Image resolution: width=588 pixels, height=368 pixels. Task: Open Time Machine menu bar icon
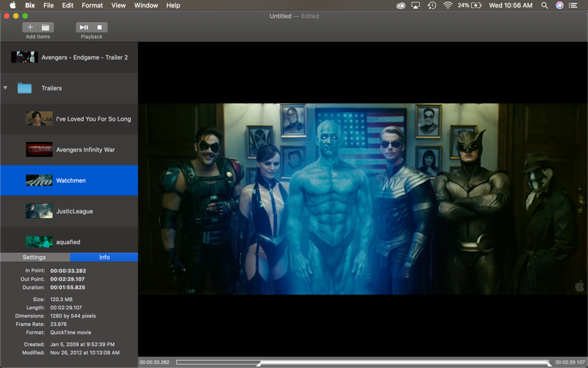(431, 5)
